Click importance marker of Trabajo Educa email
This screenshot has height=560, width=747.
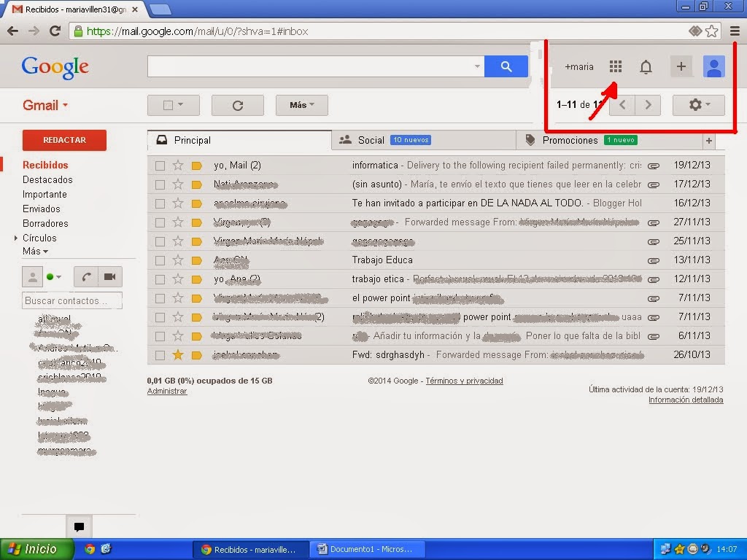(196, 260)
